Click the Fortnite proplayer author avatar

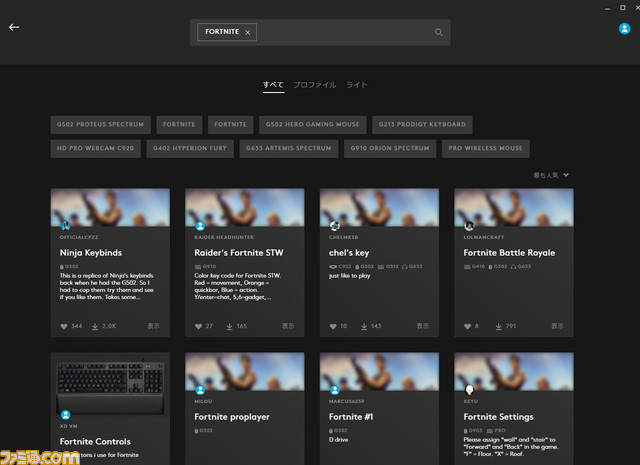point(200,390)
